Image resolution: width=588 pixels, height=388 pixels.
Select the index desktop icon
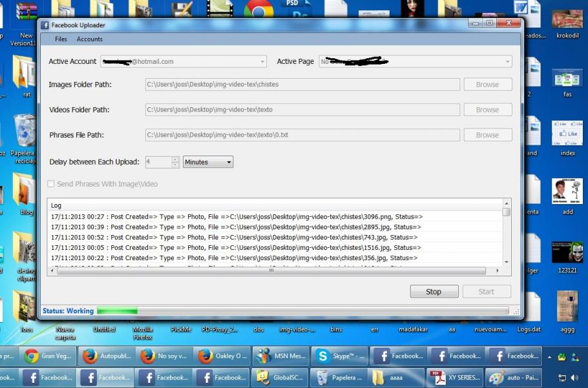pos(567,138)
